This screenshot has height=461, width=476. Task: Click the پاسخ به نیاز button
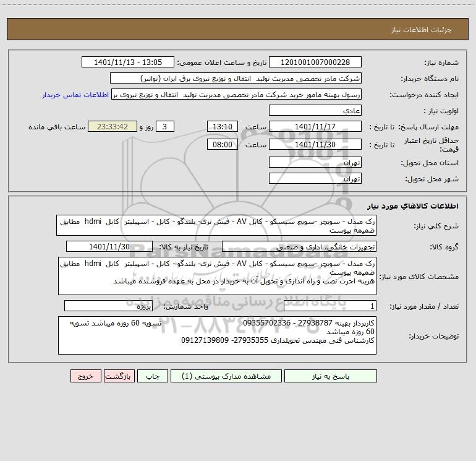(x=331, y=376)
